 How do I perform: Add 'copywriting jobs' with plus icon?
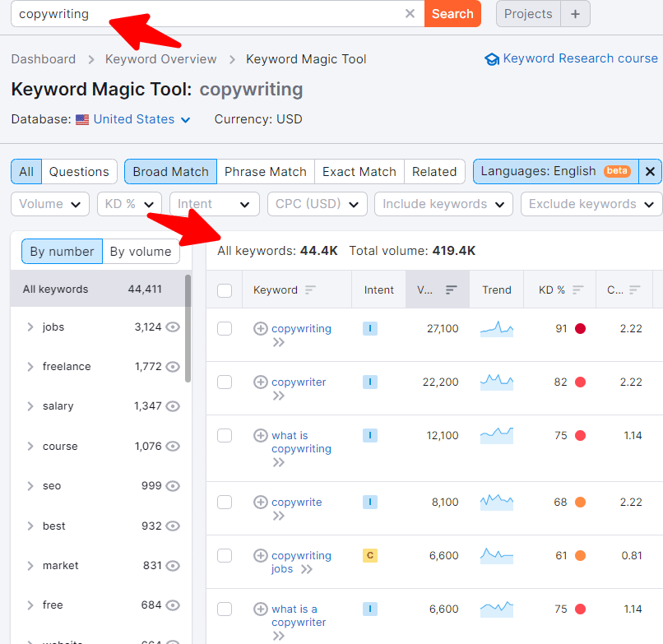(x=261, y=555)
